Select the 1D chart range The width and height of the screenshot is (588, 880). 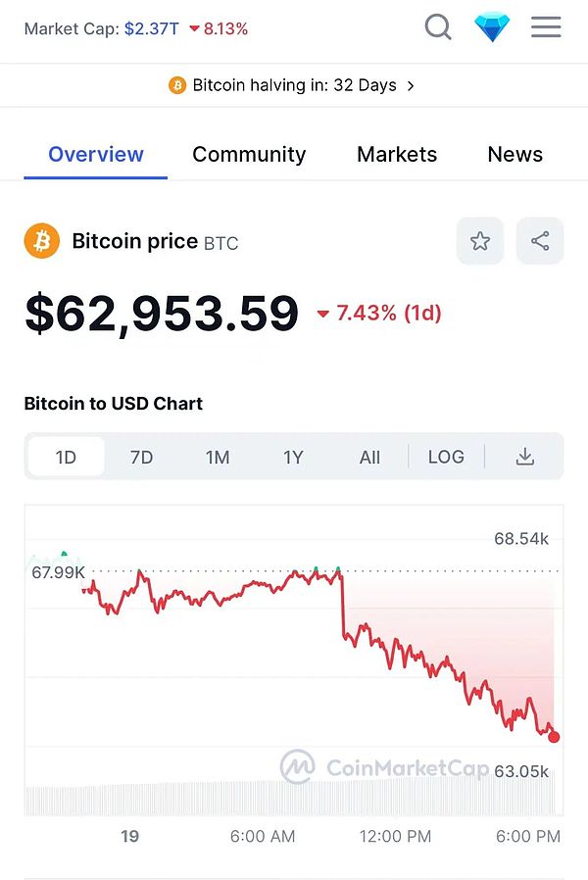coord(66,457)
